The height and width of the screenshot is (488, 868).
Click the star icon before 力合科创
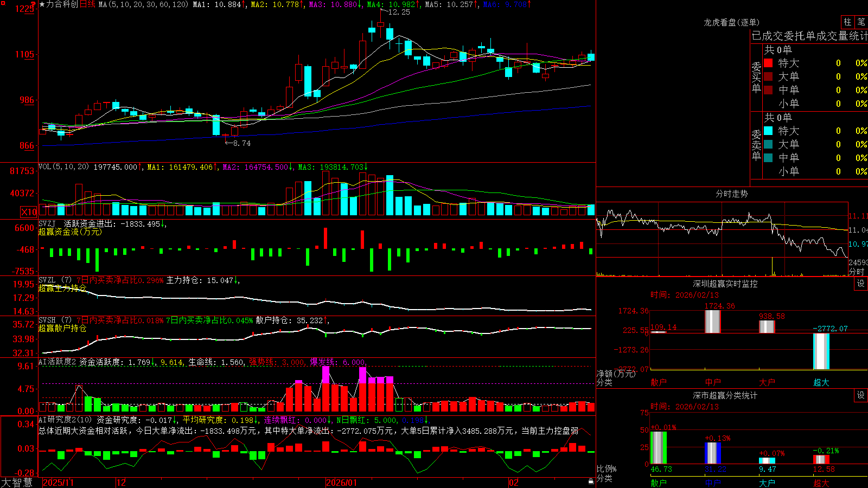pyautogui.click(x=42, y=4)
